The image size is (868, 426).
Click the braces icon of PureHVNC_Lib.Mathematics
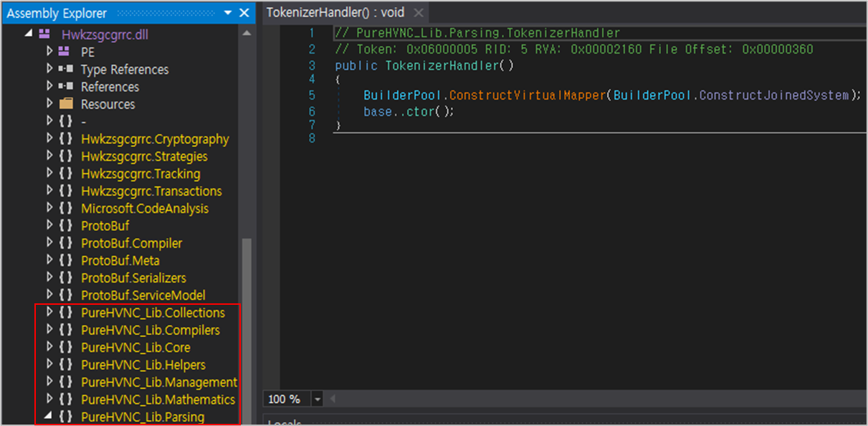click(66, 399)
